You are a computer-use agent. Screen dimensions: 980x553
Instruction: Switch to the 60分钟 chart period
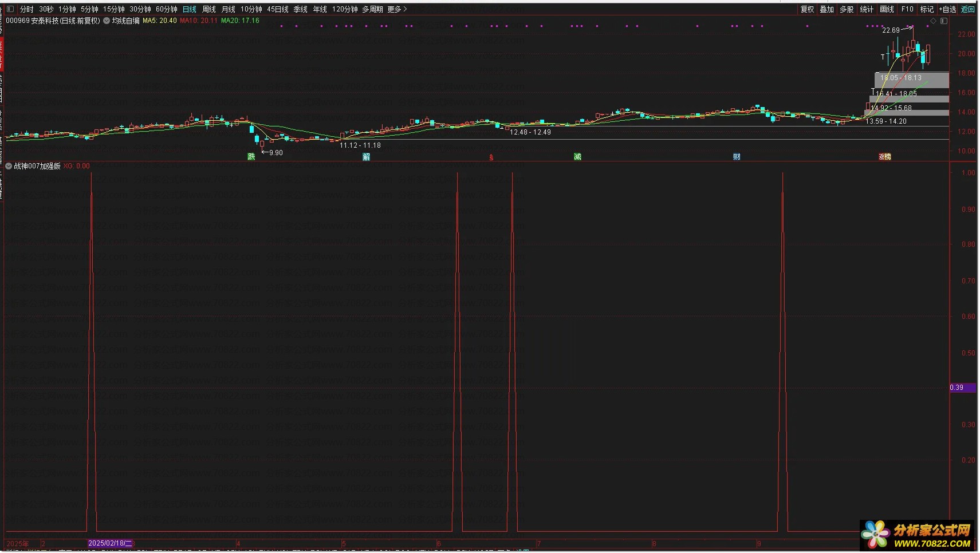pos(167,9)
